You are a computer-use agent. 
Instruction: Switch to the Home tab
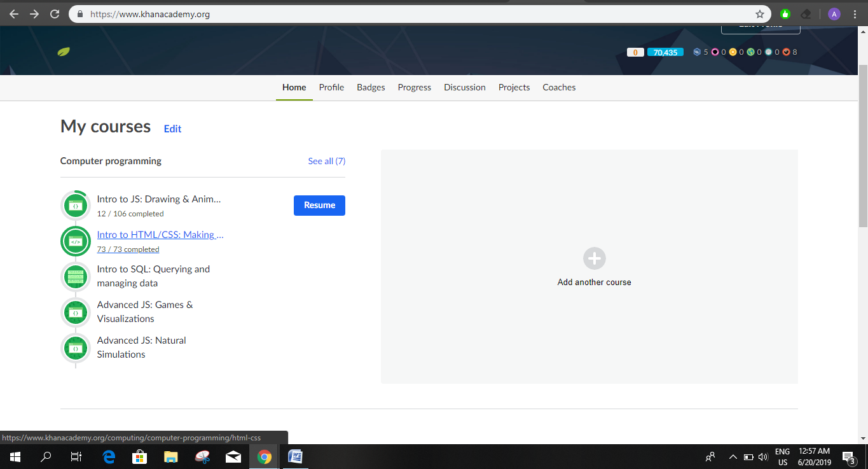click(x=294, y=87)
